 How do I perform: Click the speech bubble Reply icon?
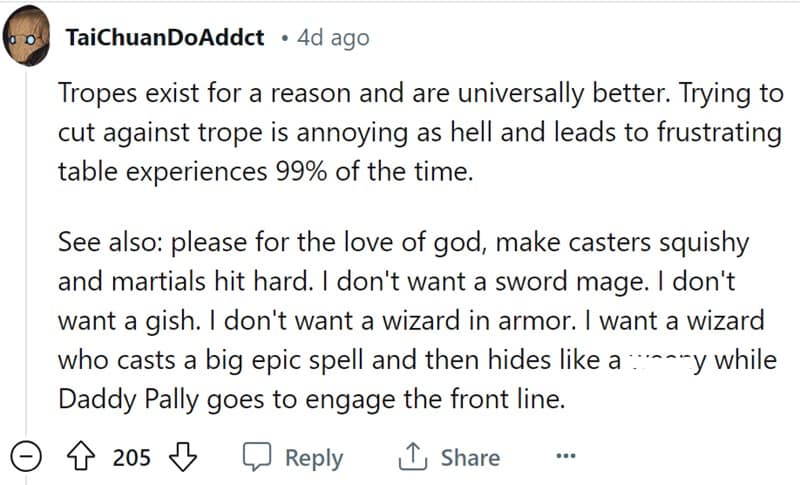point(260,458)
